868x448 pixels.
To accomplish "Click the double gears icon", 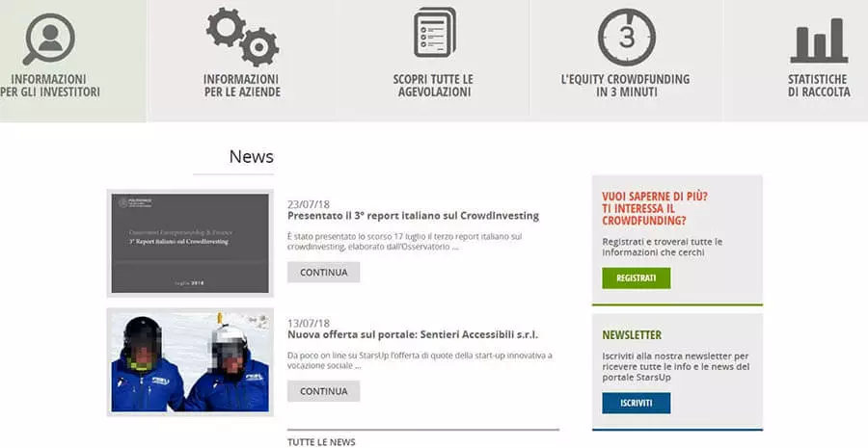I will (x=241, y=37).
